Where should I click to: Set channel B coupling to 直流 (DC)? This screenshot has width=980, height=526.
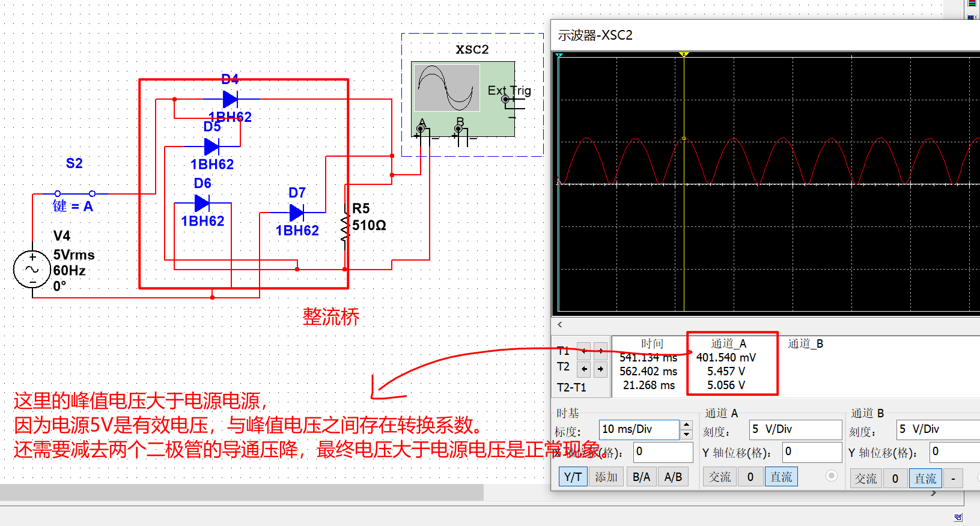925,479
